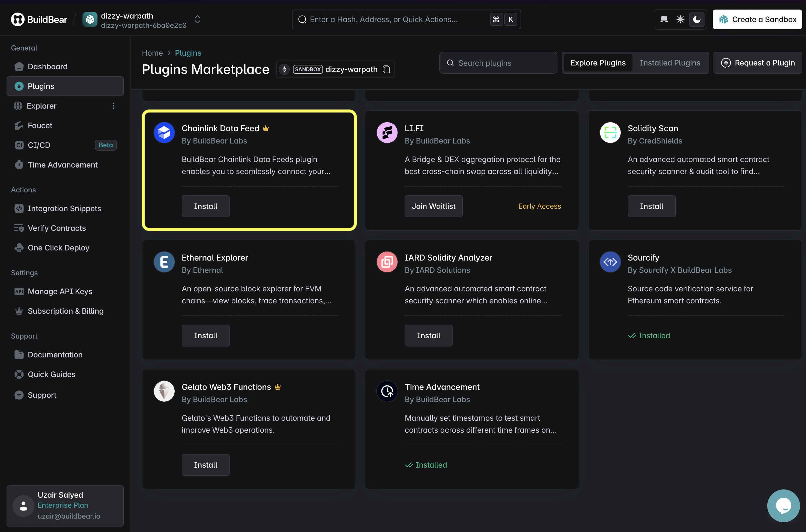Click Time Advancement plugin clock icon

[387, 391]
